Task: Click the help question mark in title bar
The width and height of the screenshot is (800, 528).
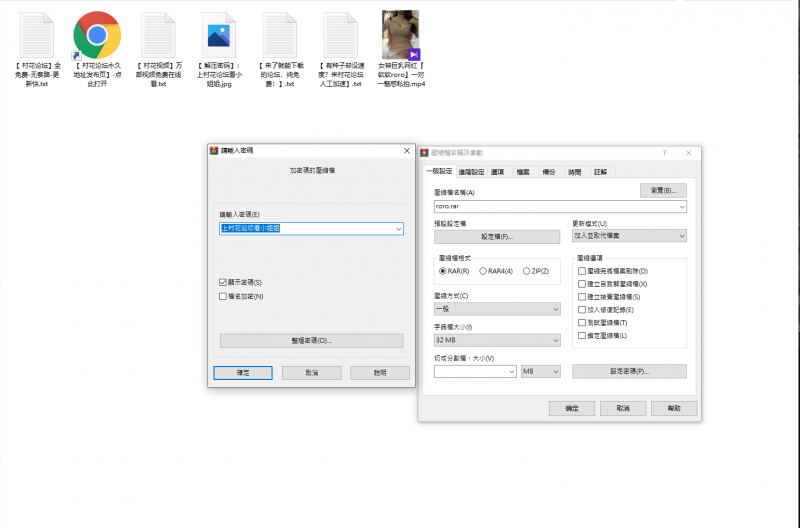Action: [664, 153]
